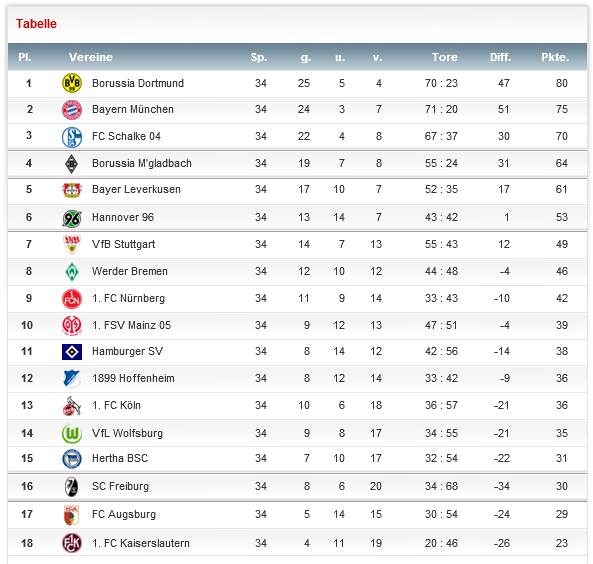
Task: Click the Hannover 96 club badge
Action: point(72,218)
